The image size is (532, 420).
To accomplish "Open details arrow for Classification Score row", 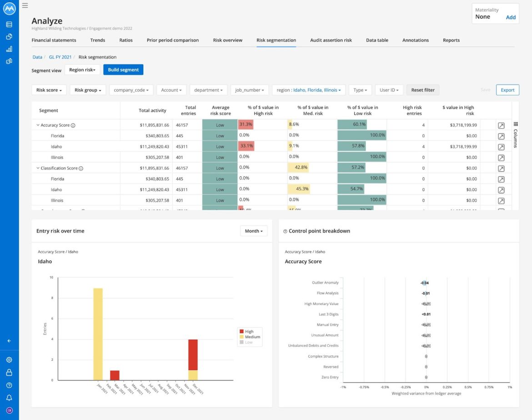I will pos(501,169).
